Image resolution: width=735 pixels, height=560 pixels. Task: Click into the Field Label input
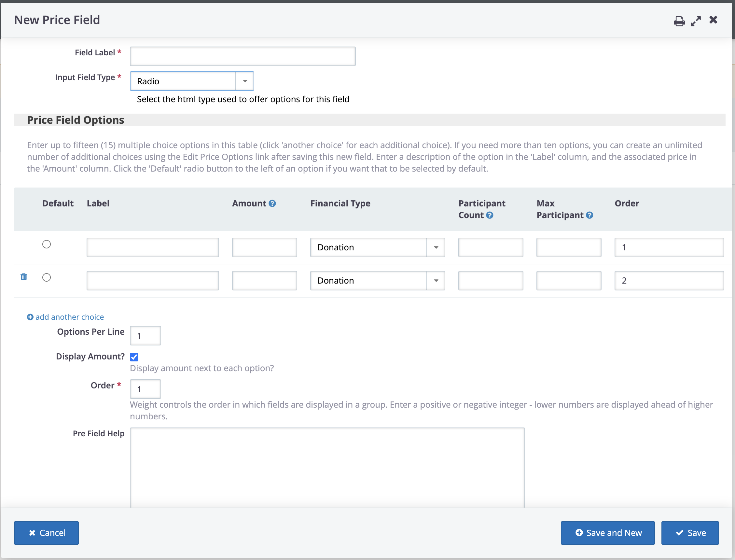(243, 56)
